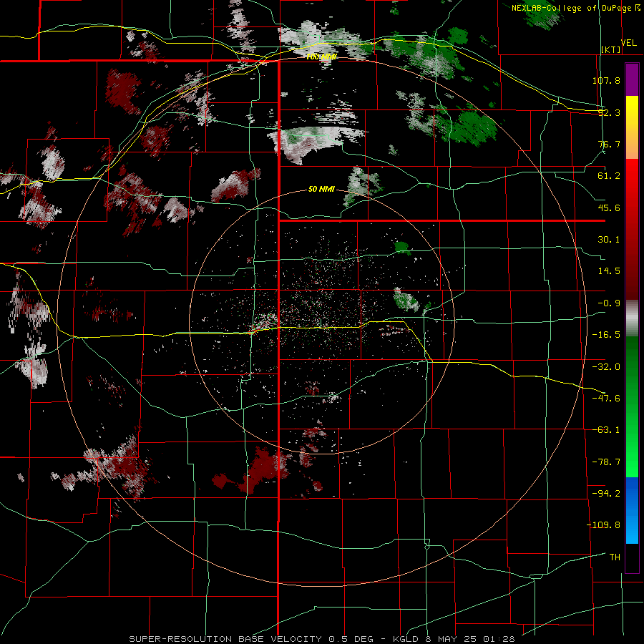644x644 pixels.
Task: Click the [KT] units label
Action: coord(611,49)
